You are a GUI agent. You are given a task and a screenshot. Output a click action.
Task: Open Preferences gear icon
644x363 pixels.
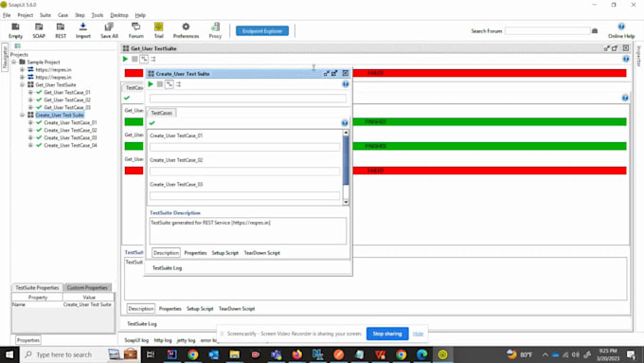click(186, 27)
